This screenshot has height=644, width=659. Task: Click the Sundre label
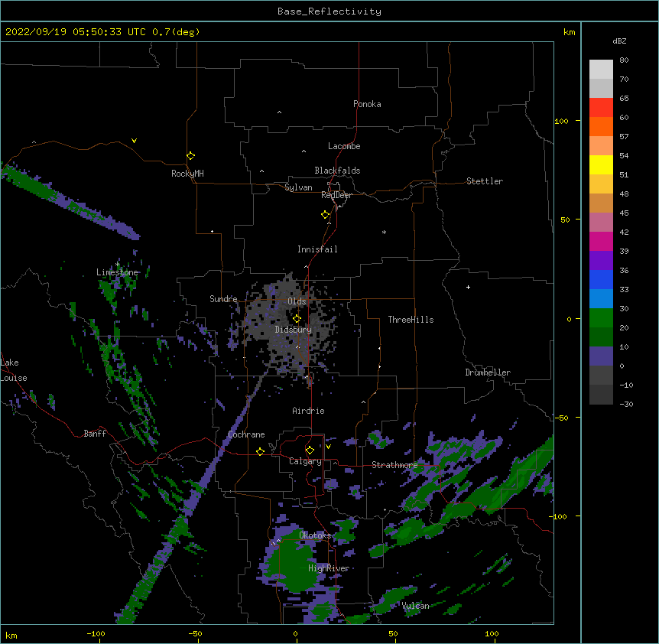[223, 299]
